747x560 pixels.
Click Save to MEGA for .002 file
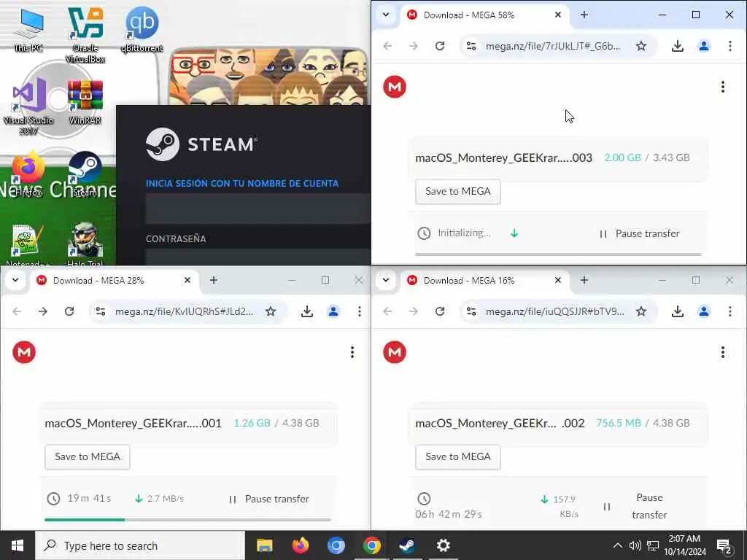pyautogui.click(x=458, y=457)
